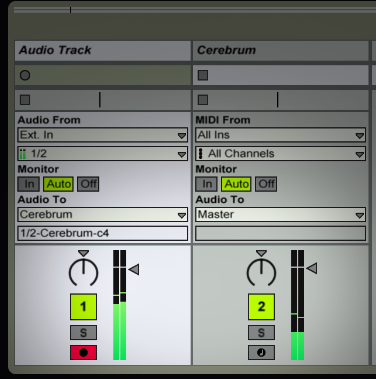The height and width of the screenshot is (379, 376).
Task: Click the round record button in Audio Track clip slot
Action: [x=25, y=75]
